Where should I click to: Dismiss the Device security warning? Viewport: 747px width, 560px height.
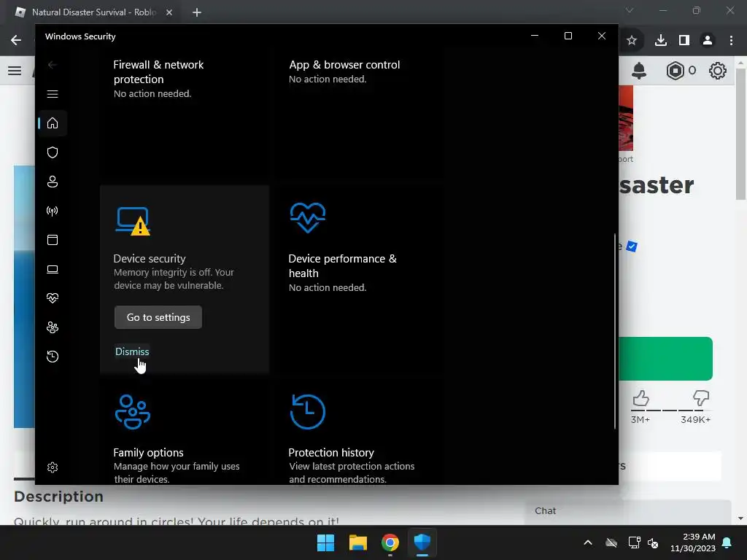(132, 351)
